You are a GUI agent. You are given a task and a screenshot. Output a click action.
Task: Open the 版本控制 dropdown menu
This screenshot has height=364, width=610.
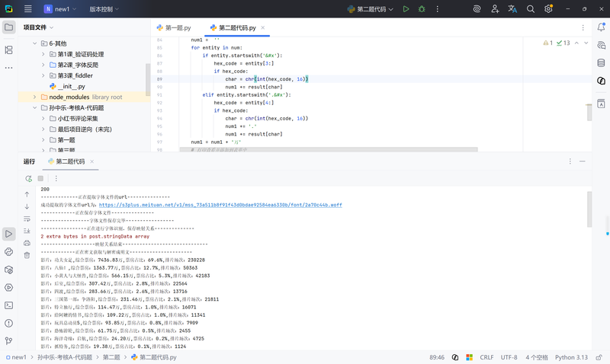coord(104,9)
